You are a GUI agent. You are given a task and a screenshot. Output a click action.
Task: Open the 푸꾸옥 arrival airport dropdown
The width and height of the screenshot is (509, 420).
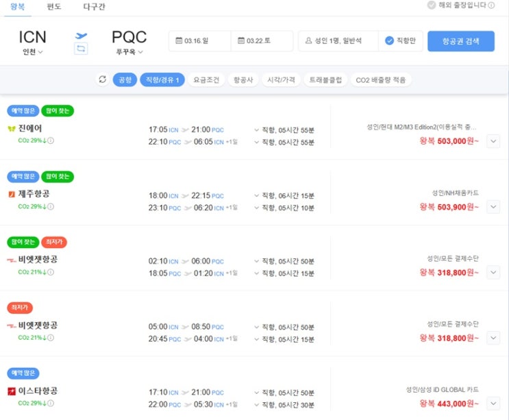pos(129,52)
